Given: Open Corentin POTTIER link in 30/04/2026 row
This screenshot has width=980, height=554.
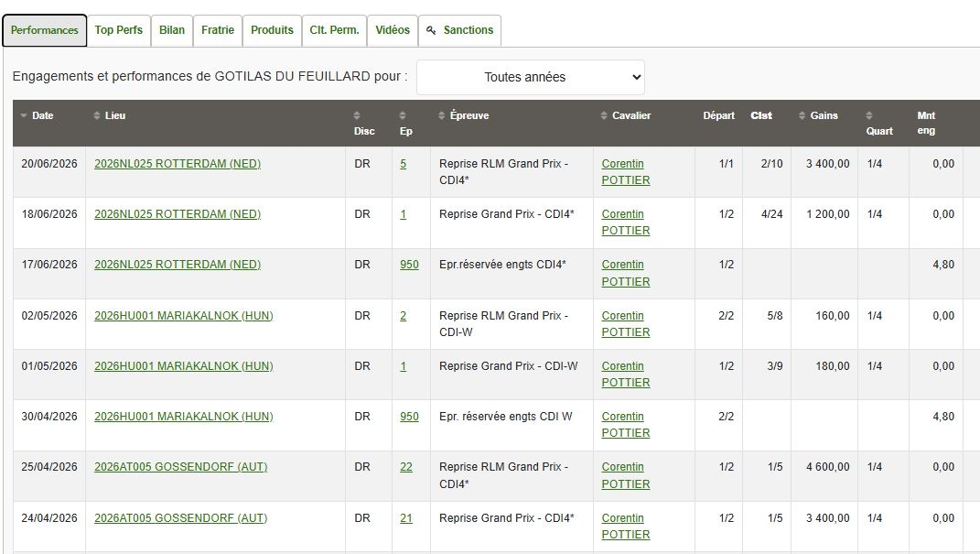Looking at the screenshot, I should click(x=626, y=425).
